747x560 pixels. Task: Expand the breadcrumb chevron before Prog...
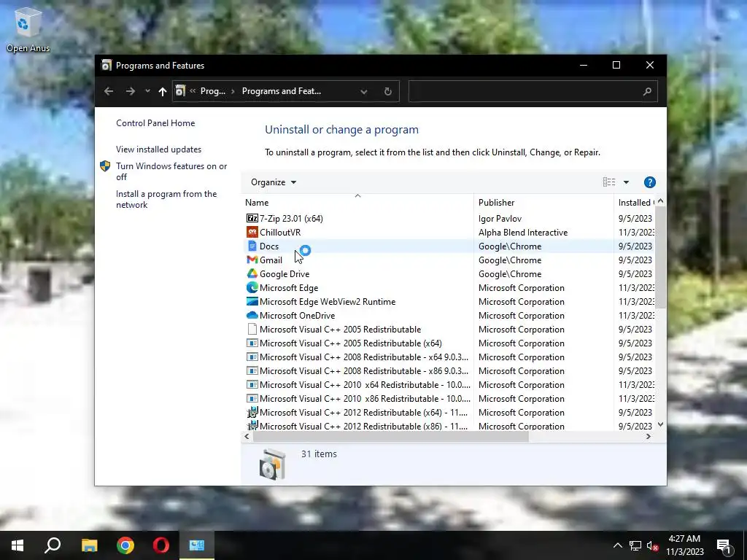tap(193, 91)
